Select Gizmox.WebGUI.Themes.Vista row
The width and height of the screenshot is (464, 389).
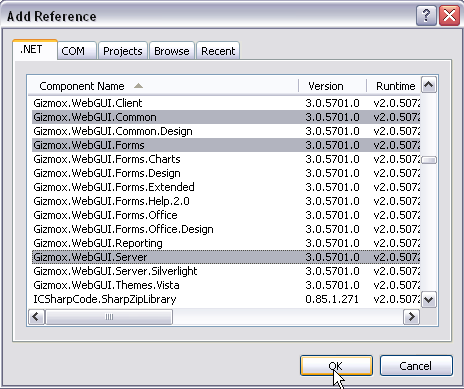tap(226, 285)
